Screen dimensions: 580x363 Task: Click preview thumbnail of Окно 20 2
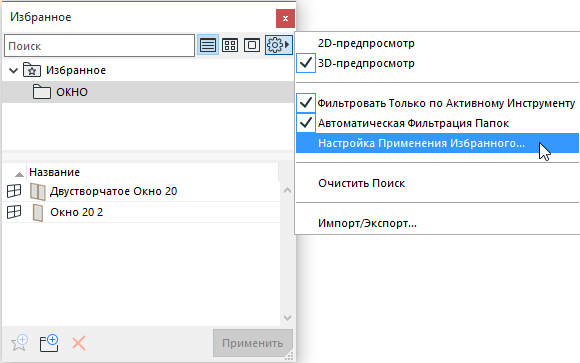point(38,212)
